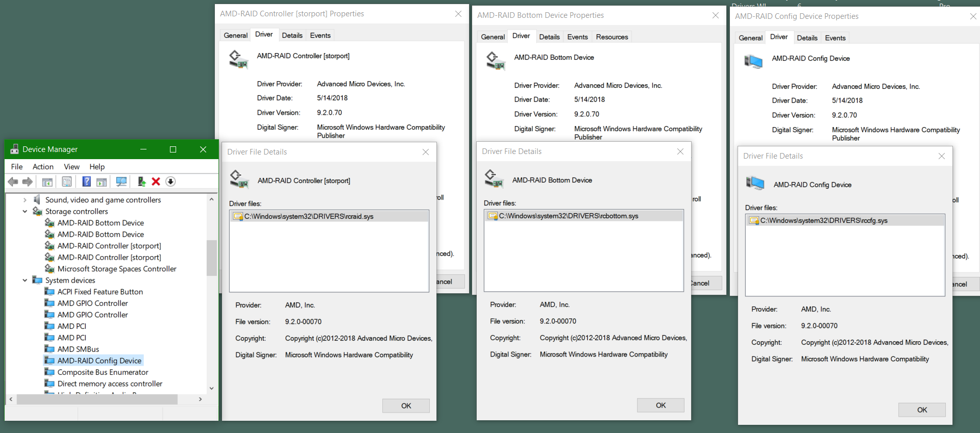Screen dimensions: 980x433
Task: Switch to Details tab in Config Device Properties
Action: click(807, 38)
